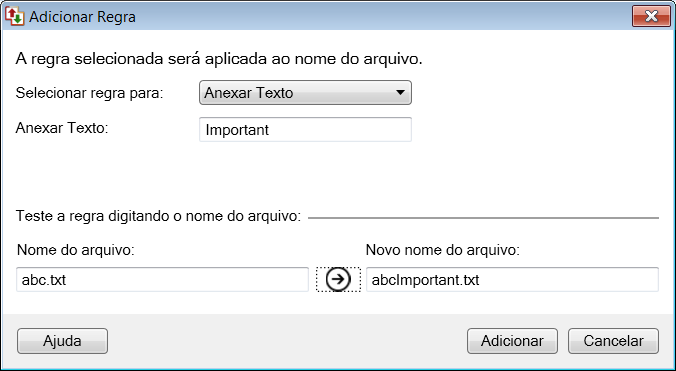The image size is (676, 371).
Task: Open help with the Ajuda button
Action: 63,341
